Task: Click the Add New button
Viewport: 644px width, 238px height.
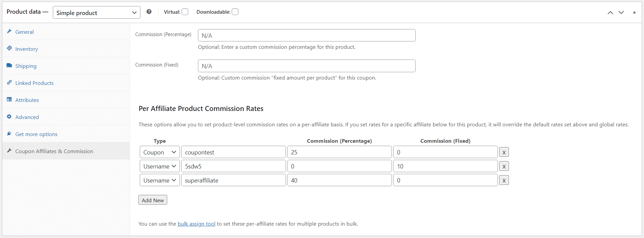Action: (153, 200)
